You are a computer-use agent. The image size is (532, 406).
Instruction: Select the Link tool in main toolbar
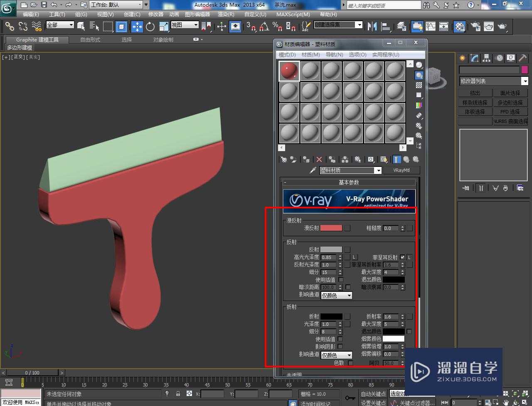tap(10, 27)
